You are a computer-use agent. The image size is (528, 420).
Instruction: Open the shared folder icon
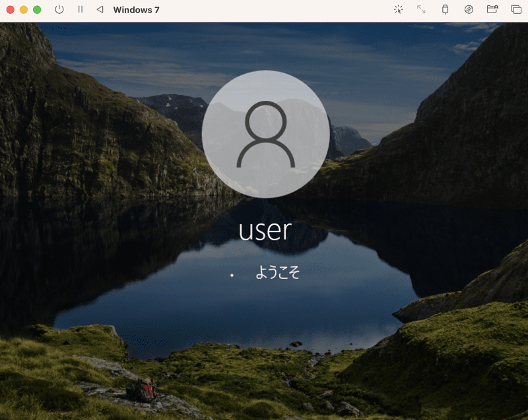coord(492,9)
